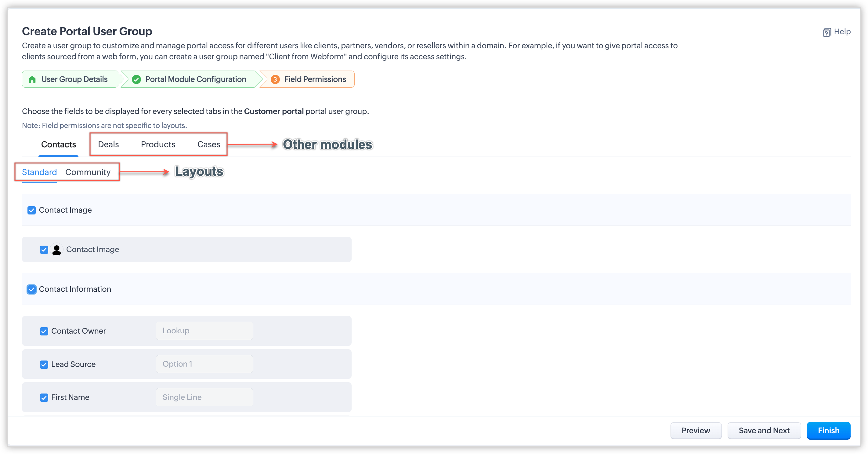Toggle the Contact Information section checkbox
Screen dimensions: 868x454
pos(32,289)
